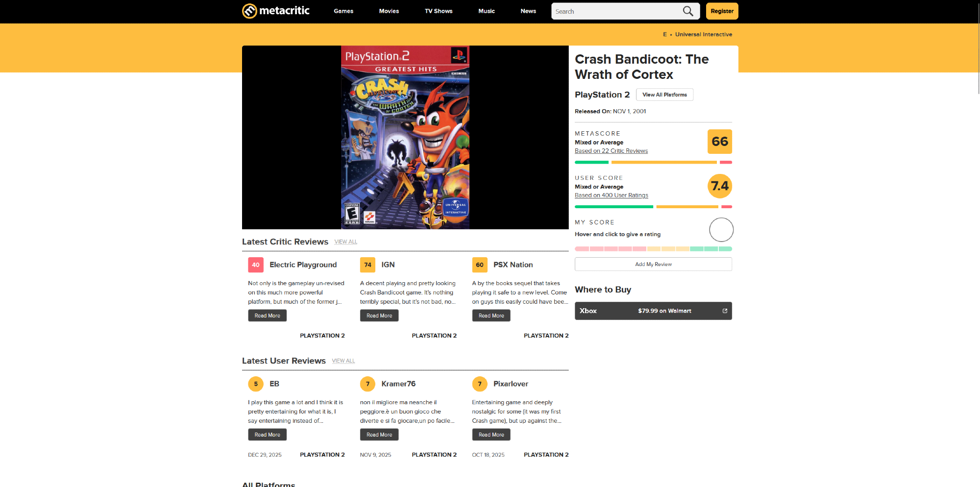Screen dimensions: 980x487
Task: Open View All Platforms options
Action: coord(664,95)
